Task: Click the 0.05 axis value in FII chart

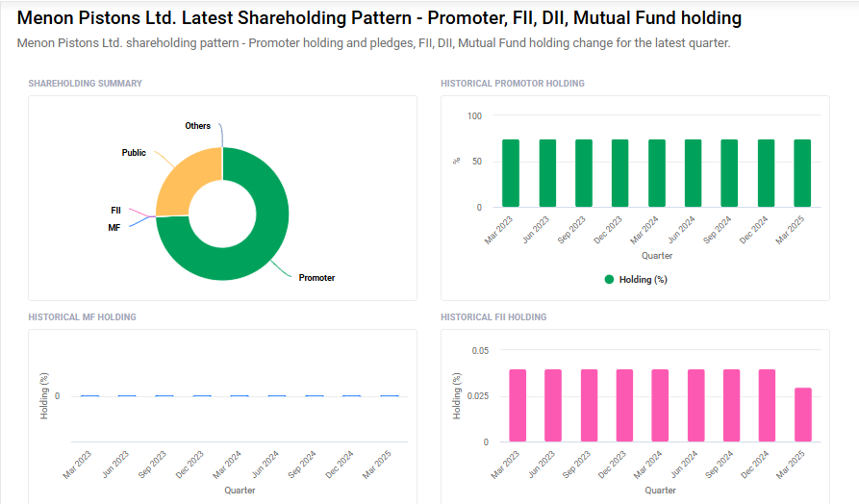Action: [x=480, y=351]
